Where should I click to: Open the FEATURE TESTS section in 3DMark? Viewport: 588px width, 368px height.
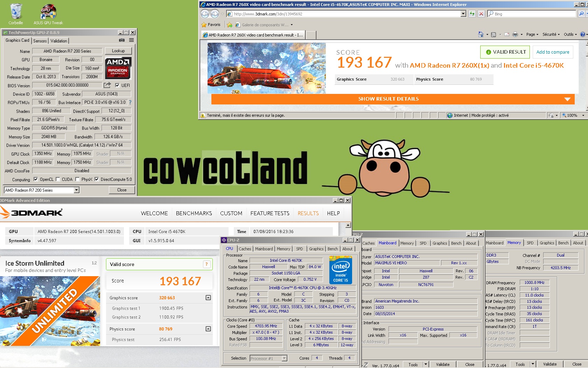270,213
